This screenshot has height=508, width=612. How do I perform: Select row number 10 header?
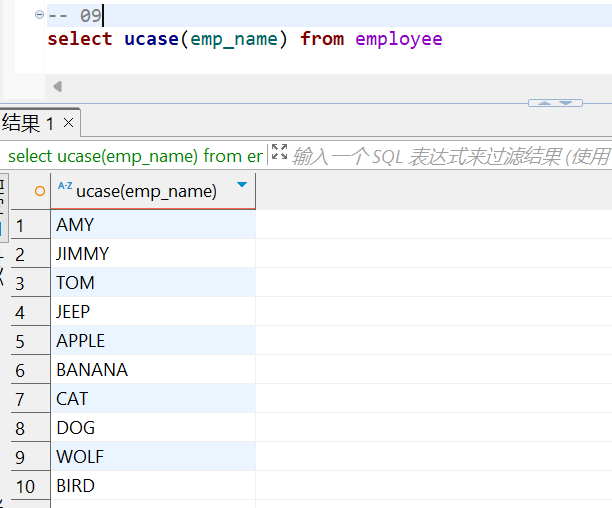(x=25, y=486)
